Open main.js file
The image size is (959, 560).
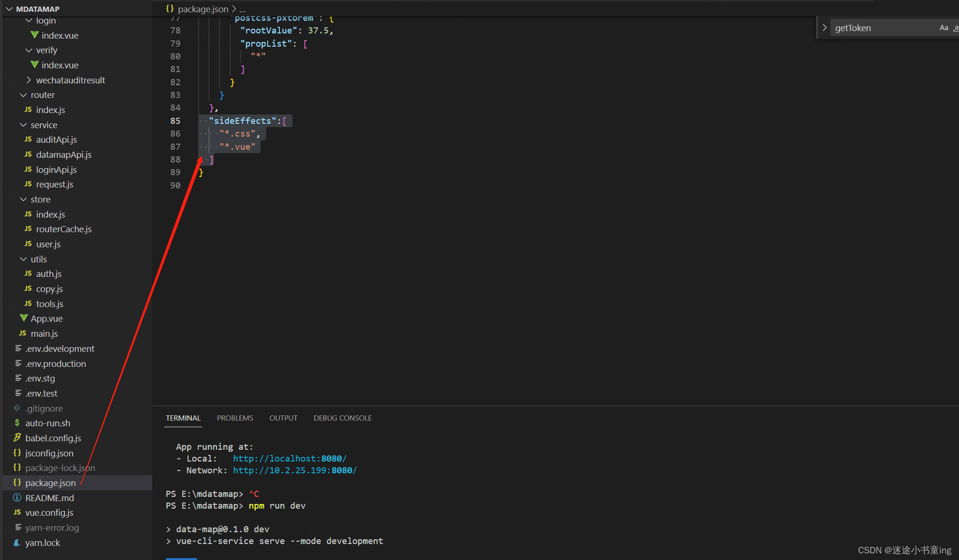(x=44, y=333)
